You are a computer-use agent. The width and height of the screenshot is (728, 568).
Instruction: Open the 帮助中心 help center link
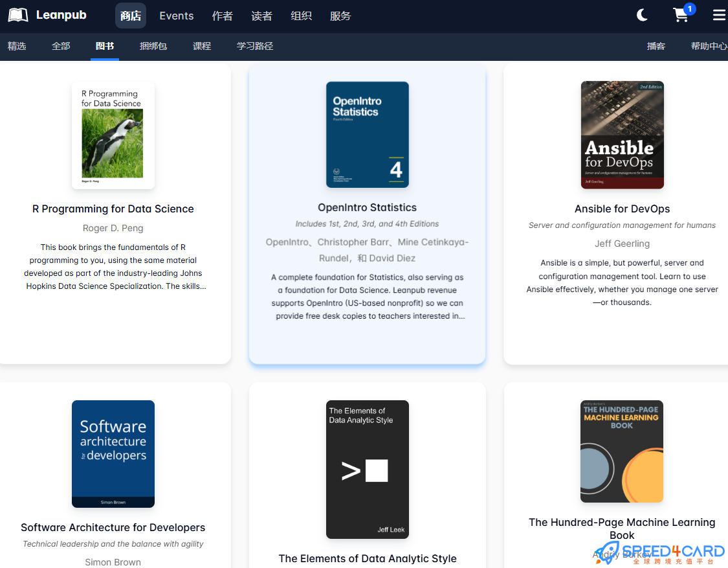point(709,46)
